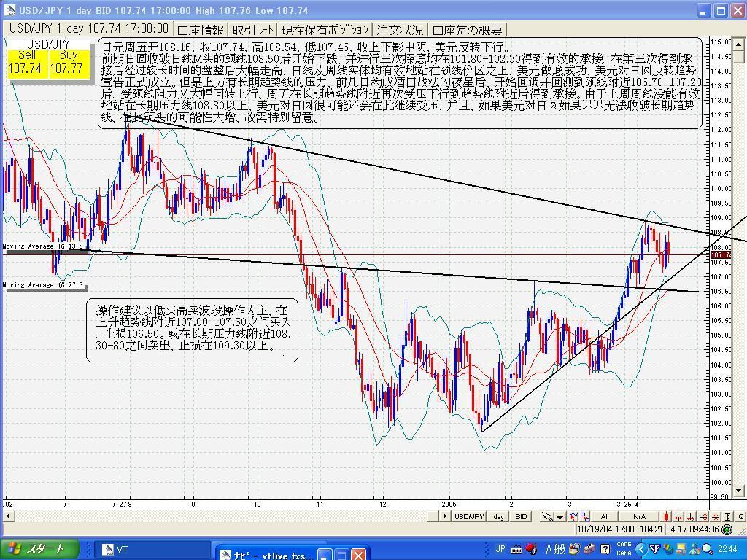Viewport: 747px width, 560px height.
Task: Switch to the 取引レート tab
Action: click(x=253, y=30)
